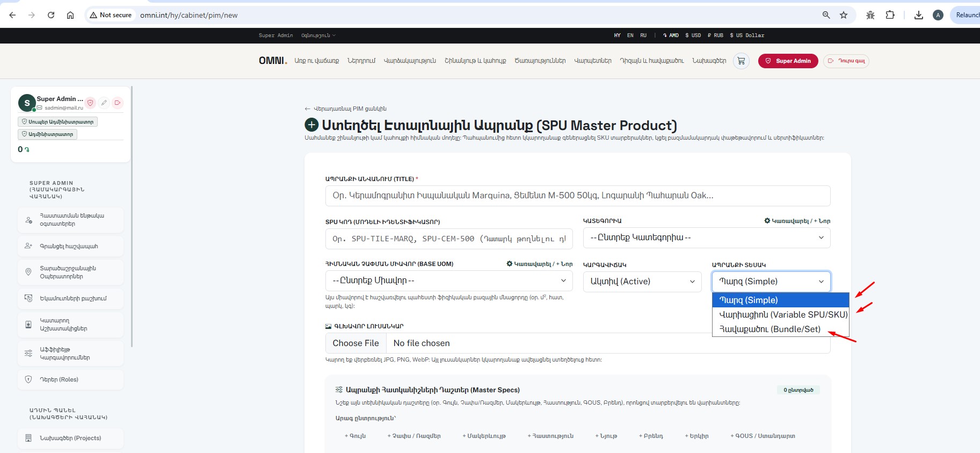Open browser extensions puzzle icon
Image resolution: width=980 pixels, height=453 pixels.
[890, 15]
